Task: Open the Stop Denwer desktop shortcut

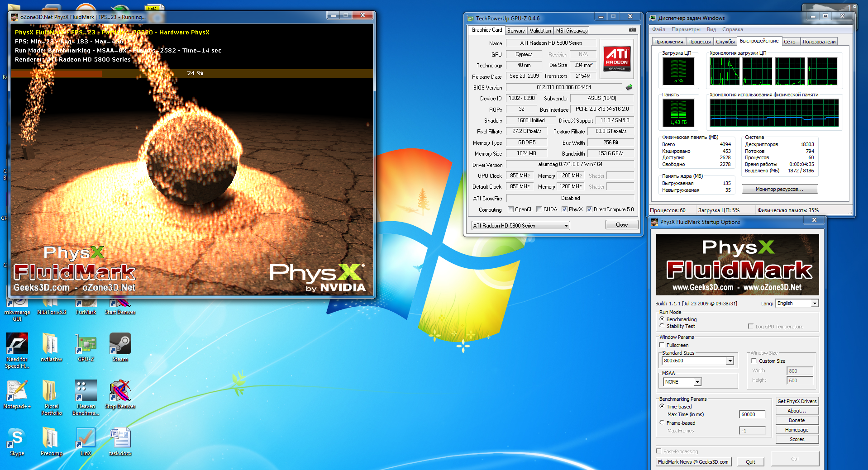Action: pyautogui.click(x=120, y=394)
